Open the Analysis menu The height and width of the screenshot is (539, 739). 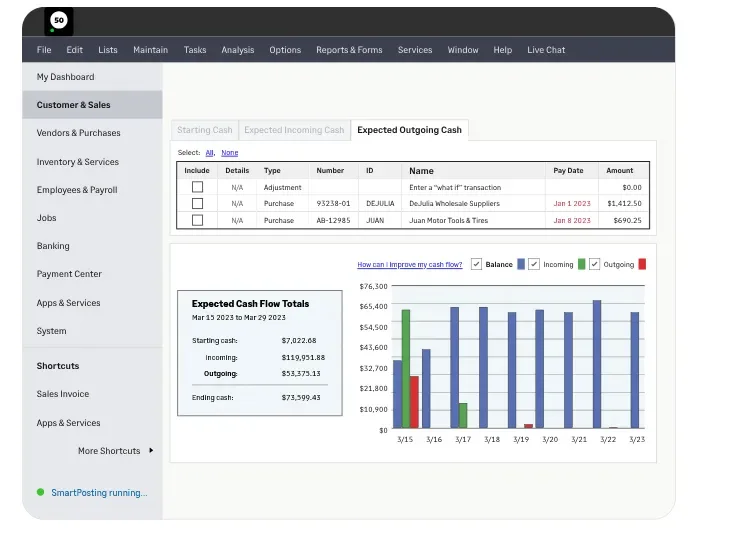coord(238,50)
